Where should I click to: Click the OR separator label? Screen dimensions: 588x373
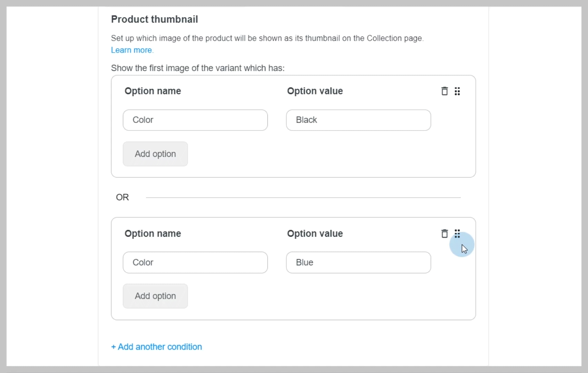tap(122, 197)
